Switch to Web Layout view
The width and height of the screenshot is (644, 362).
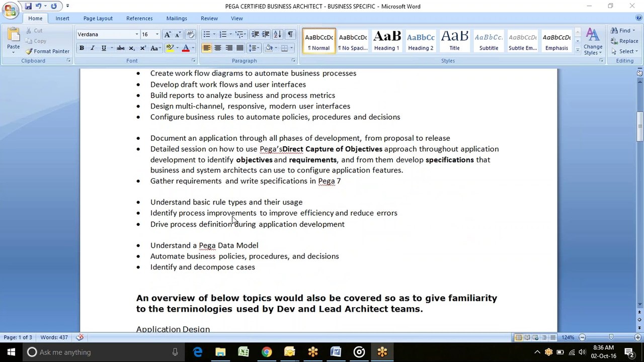536,337
